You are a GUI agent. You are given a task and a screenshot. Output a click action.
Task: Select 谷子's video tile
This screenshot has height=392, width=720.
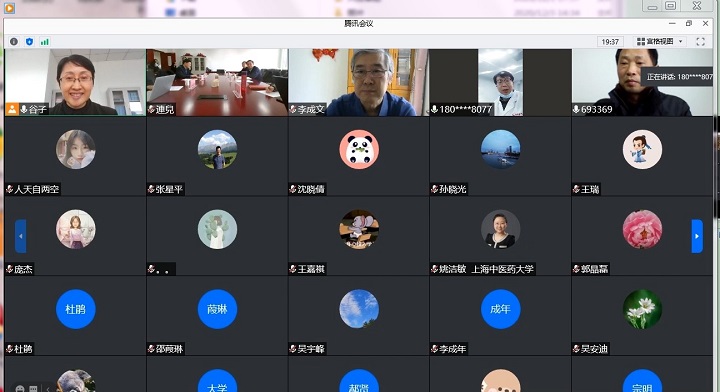click(x=75, y=82)
